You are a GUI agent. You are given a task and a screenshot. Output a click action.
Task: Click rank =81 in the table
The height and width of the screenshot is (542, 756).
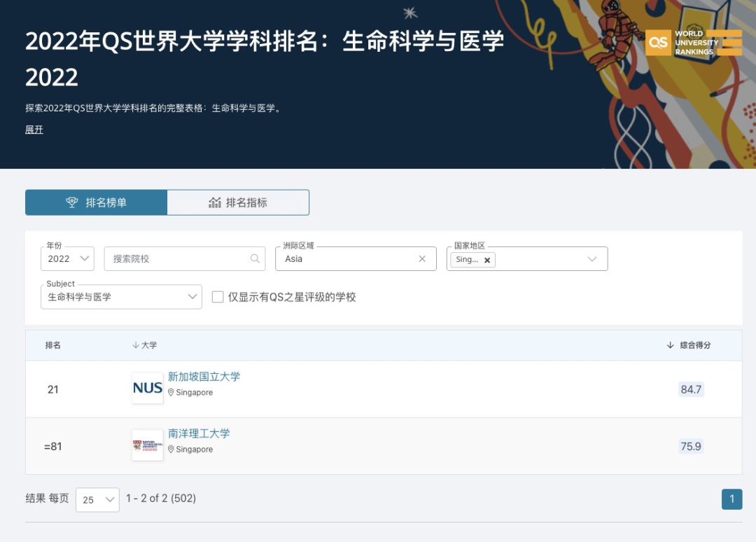(x=53, y=446)
